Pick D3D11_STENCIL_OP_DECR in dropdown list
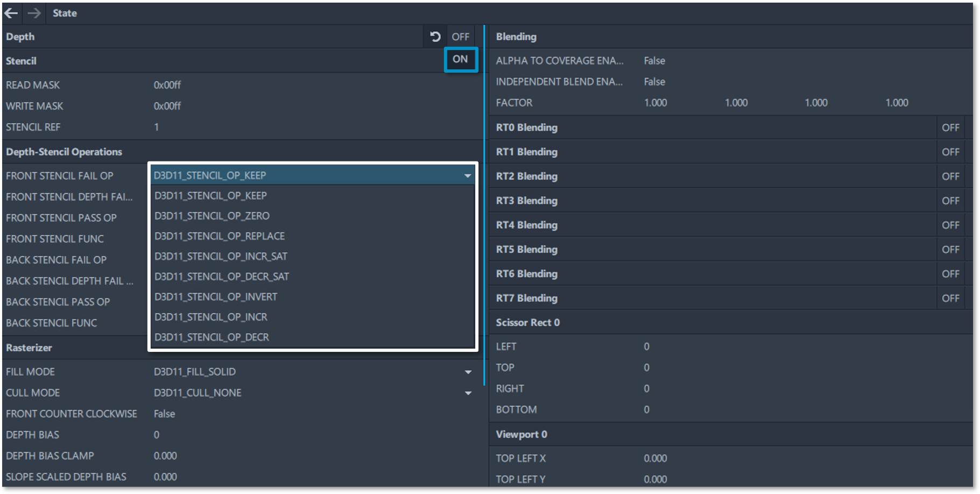980x494 pixels. click(x=211, y=337)
